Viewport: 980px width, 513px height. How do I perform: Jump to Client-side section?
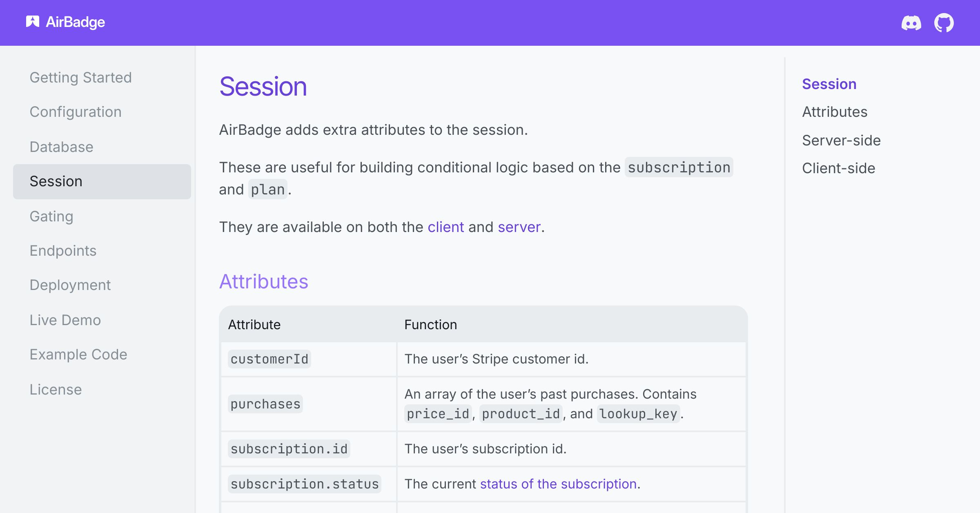click(x=838, y=168)
